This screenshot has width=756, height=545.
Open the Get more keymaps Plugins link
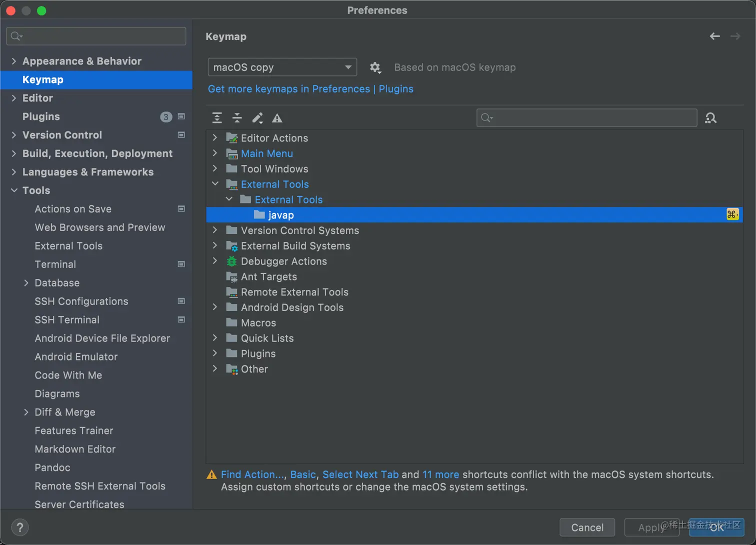coord(310,89)
